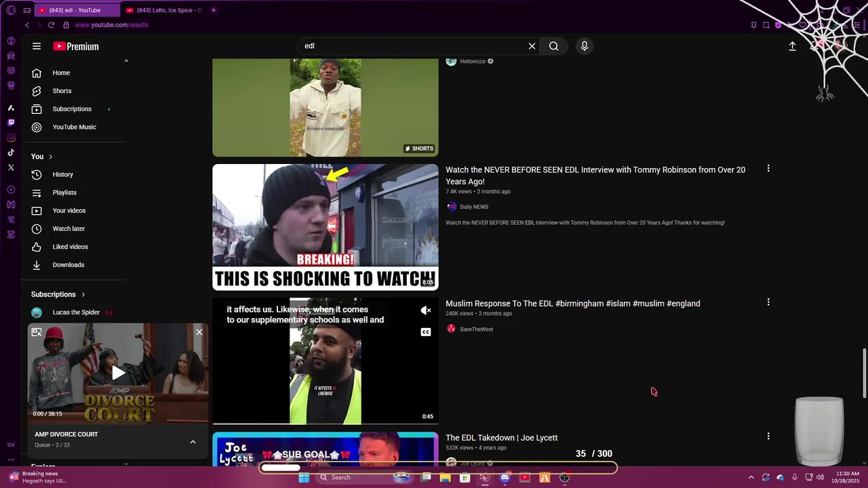
Task: Open the Muslim Response video preview
Action: coord(325,361)
